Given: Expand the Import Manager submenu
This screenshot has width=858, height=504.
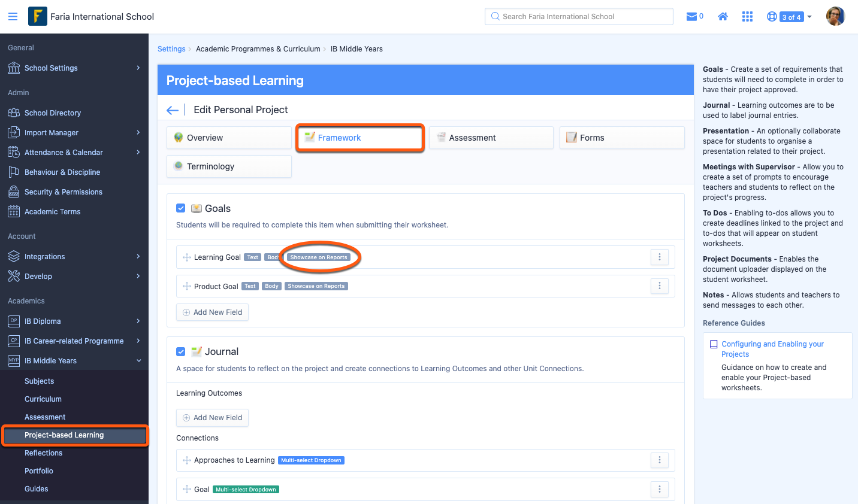Looking at the screenshot, I should tap(138, 132).
